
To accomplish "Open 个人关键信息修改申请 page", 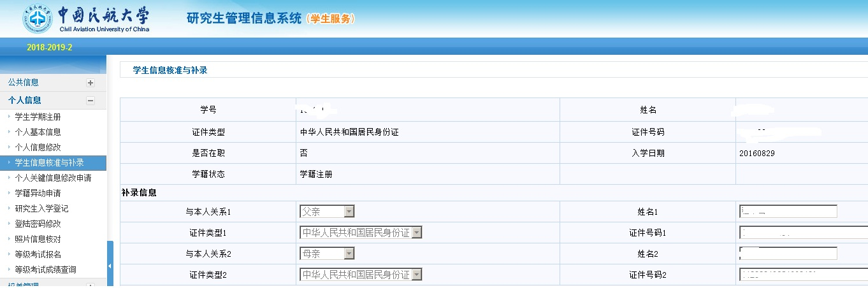I will (53, 178).
